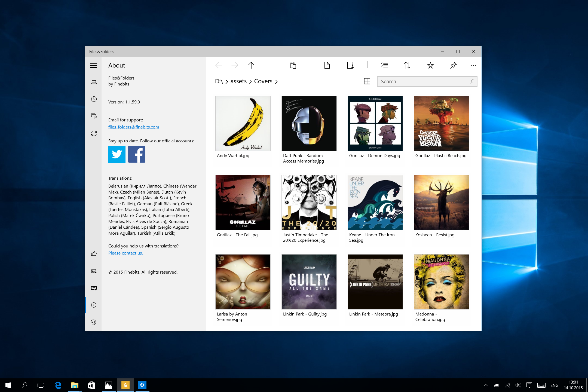588x392 pixels.
Task: Open the theme palette sidebar icon
Action: click(x=94, y=322)
